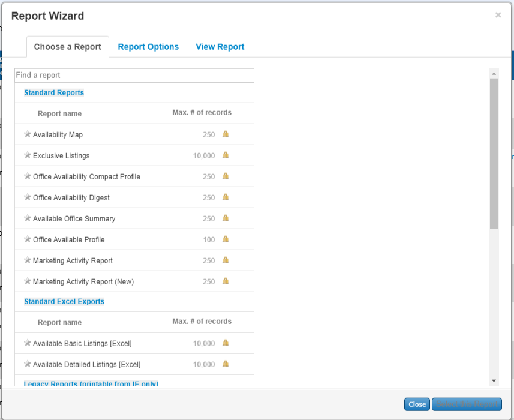Star Office Availability Compact Profile report
514x420 pixels.
(28, 176)
